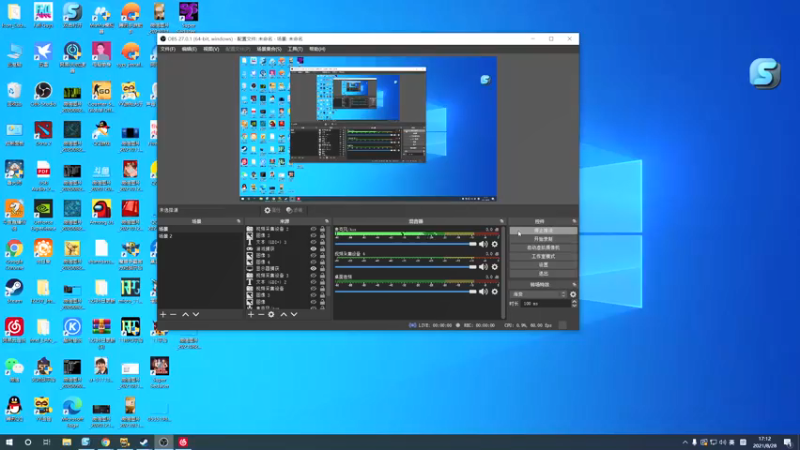Open the notification center icon
This screenshot has height=450, width=800.
pos(788,442)
